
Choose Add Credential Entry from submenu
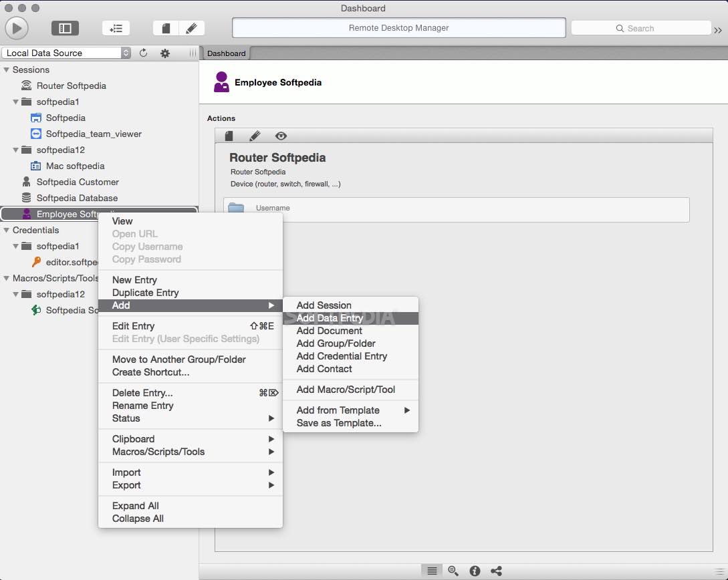click(350, 356)
